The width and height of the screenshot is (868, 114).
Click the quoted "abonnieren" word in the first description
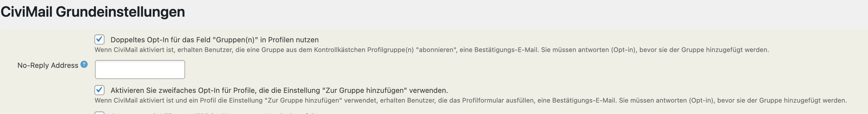click(436, 50)
